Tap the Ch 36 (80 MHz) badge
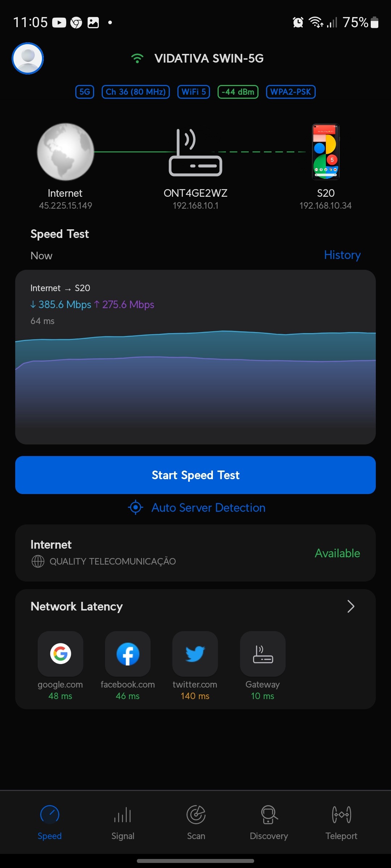This screenshot has width=391, height=868. pos(136,92)
